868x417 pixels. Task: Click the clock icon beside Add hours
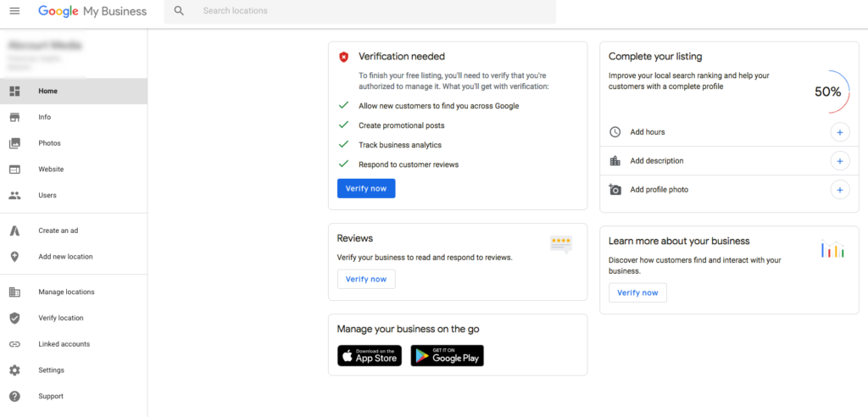(615, 132)
